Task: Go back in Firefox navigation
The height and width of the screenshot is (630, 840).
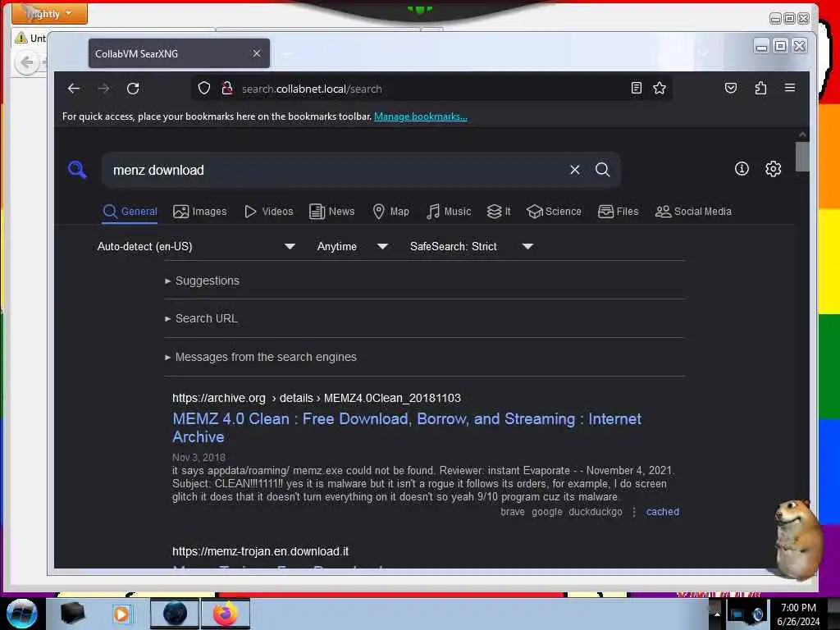Action: [73, 89]
